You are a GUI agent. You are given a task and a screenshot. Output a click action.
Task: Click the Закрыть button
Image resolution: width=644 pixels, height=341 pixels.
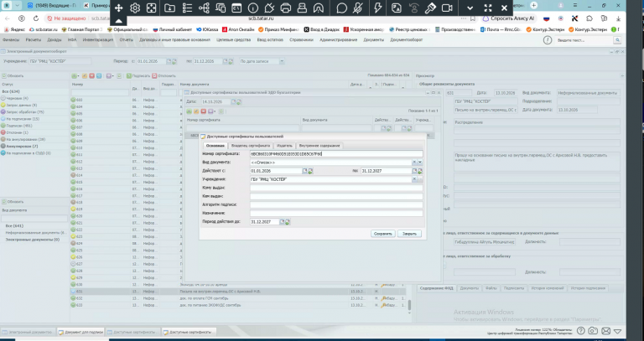[409, 234]
